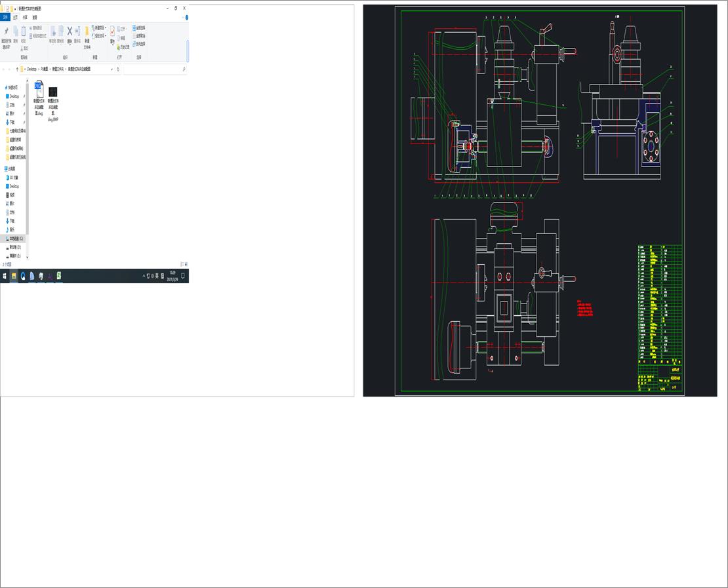Click the rename icon in ribbon
728x588 pixels.
point(77,31)
